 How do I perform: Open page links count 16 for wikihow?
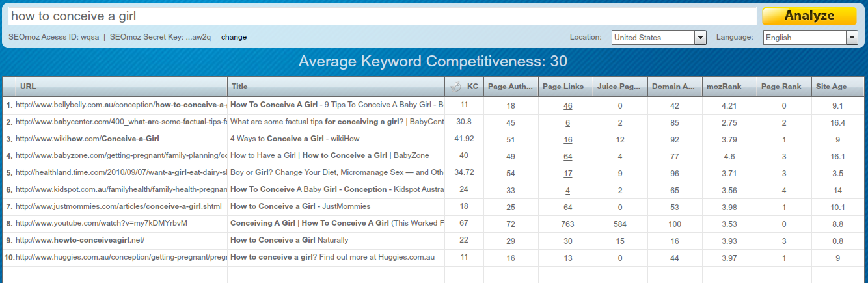(568, 139)
